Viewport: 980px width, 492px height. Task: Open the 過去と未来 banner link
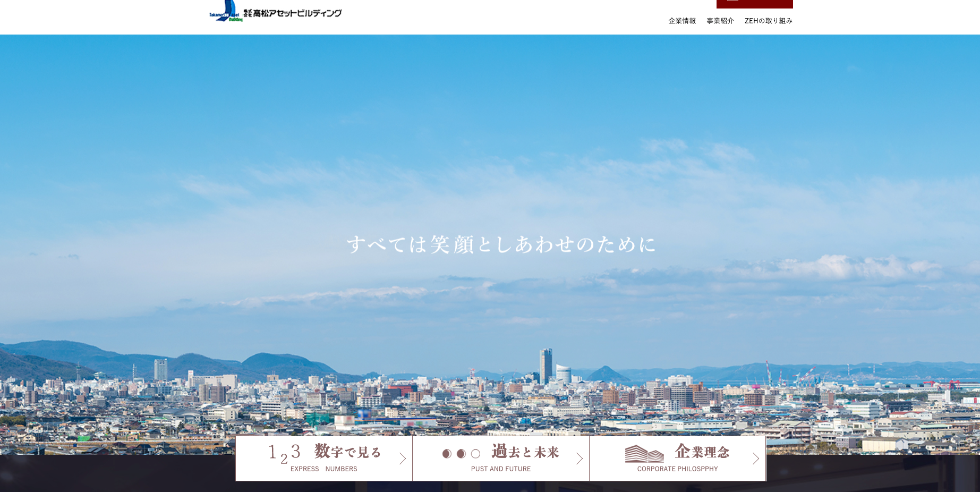click(501, 459)
